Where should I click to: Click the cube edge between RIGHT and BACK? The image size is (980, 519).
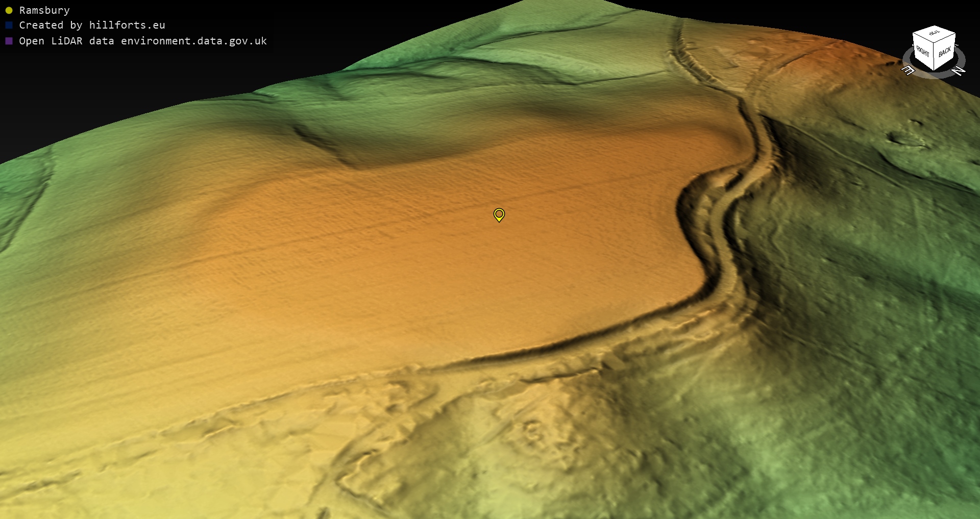(x=934, y=57)
